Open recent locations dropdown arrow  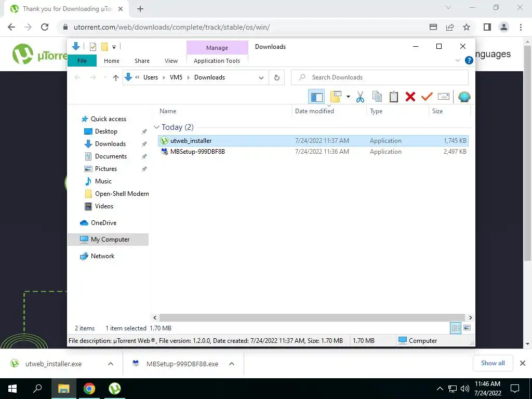pyautogui.click(x=105, y=78)
